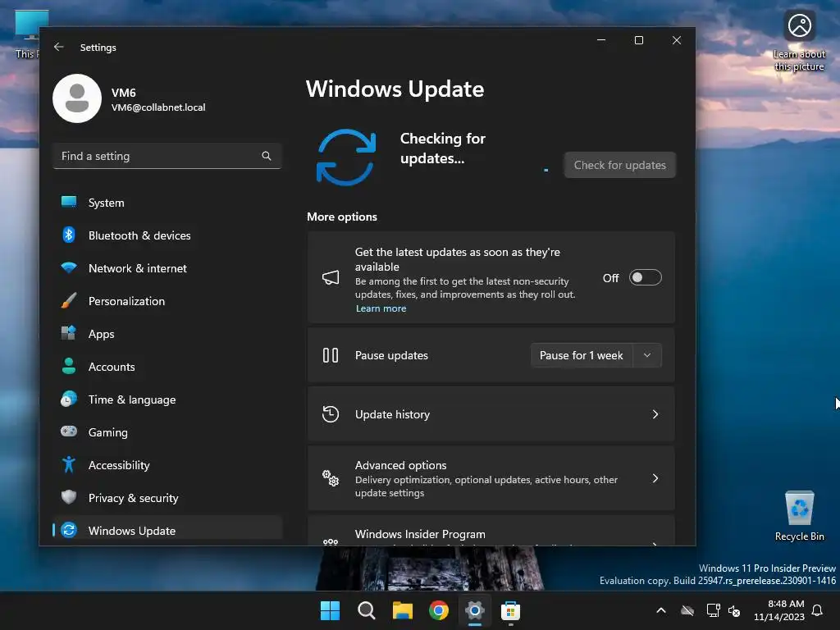Image resolution: width=840 pixels, height=630 pixels.
Task: Click the OneDrive cloud tray icon
Action: coord(687,610)
